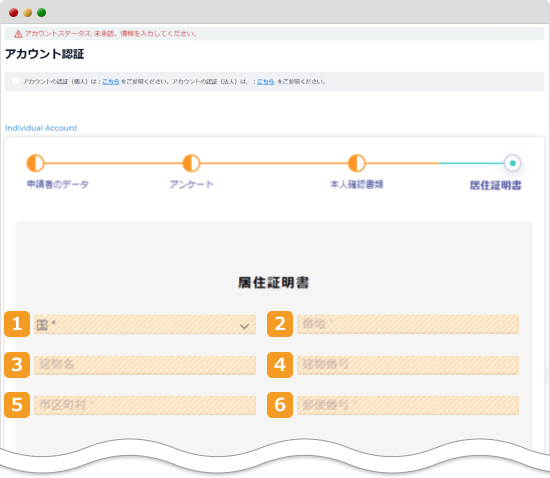This screenshot has height=478, width=550.
Task: Click the 居住証明書 step circle
Action: 512,163
